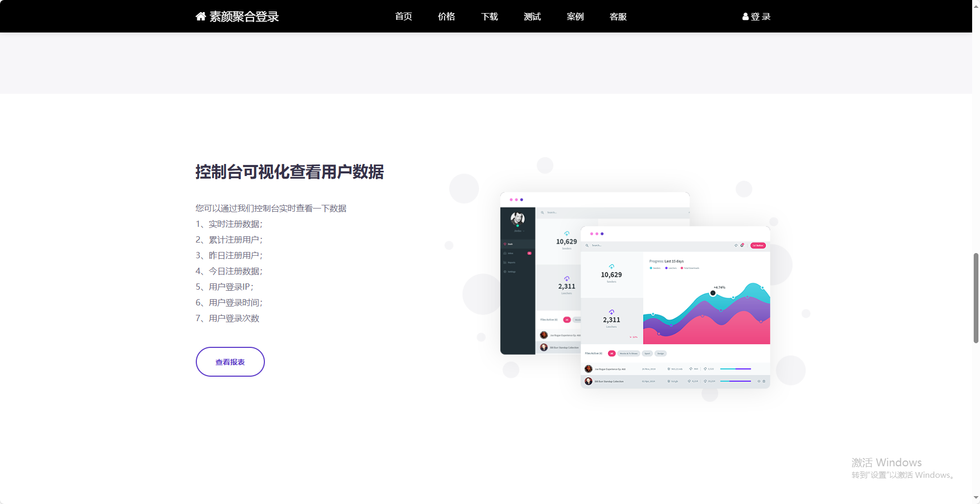
Task: Click scrollbar down arrow at bottom right
Action: [x=976, y=497]
